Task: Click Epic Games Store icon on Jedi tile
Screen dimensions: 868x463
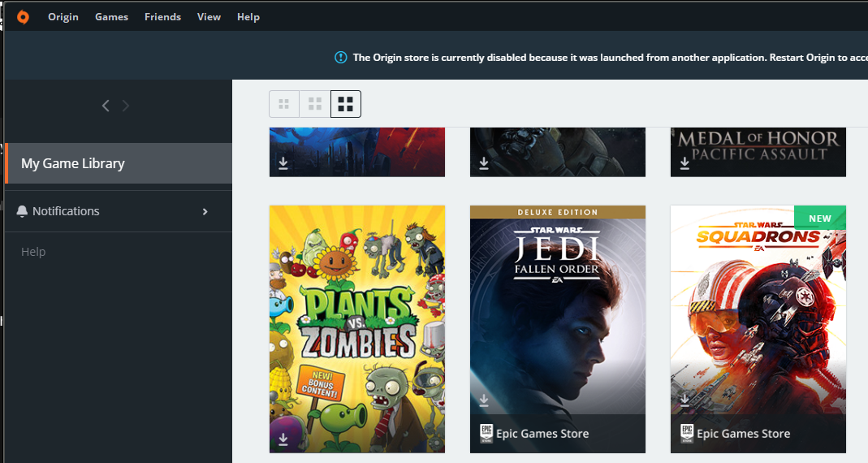Action: [x=486, y=433]
